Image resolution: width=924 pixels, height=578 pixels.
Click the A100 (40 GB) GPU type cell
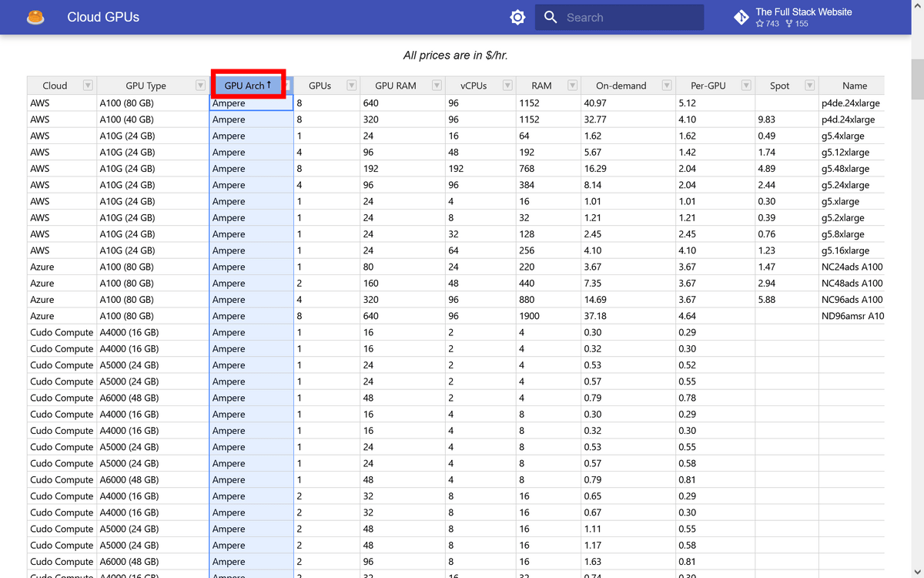pos(152,119)
